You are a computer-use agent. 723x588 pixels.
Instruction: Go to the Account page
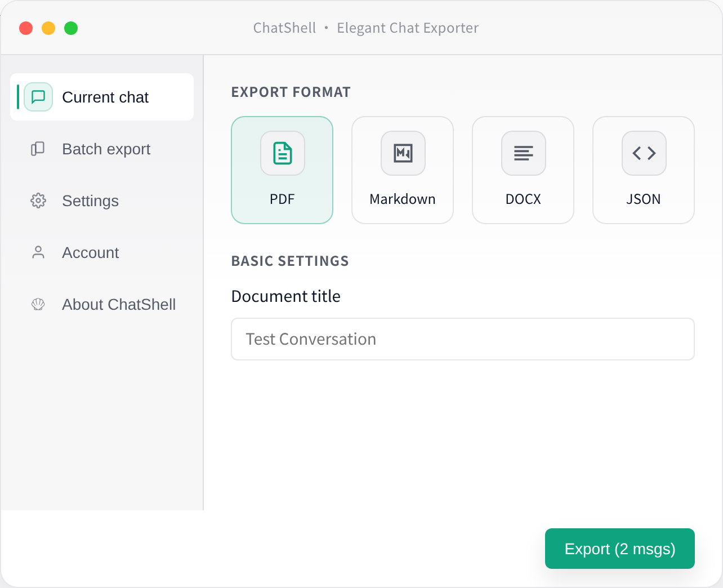click(x=90, y=252)
